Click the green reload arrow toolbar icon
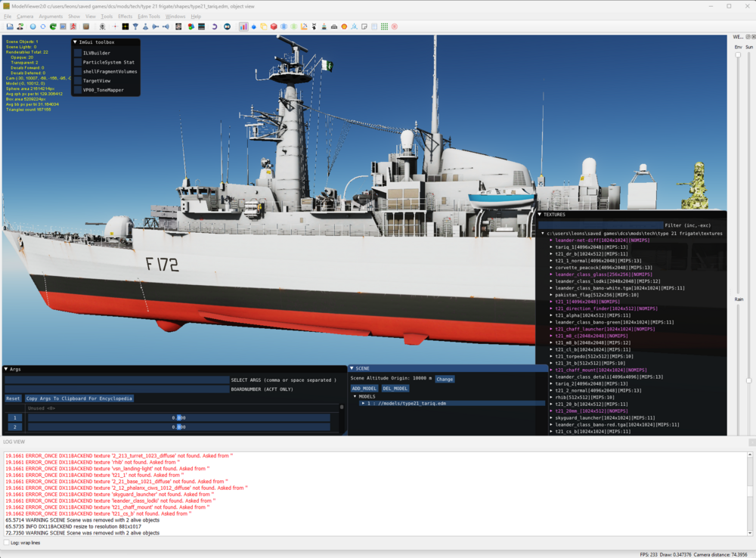 click(53, 26)
